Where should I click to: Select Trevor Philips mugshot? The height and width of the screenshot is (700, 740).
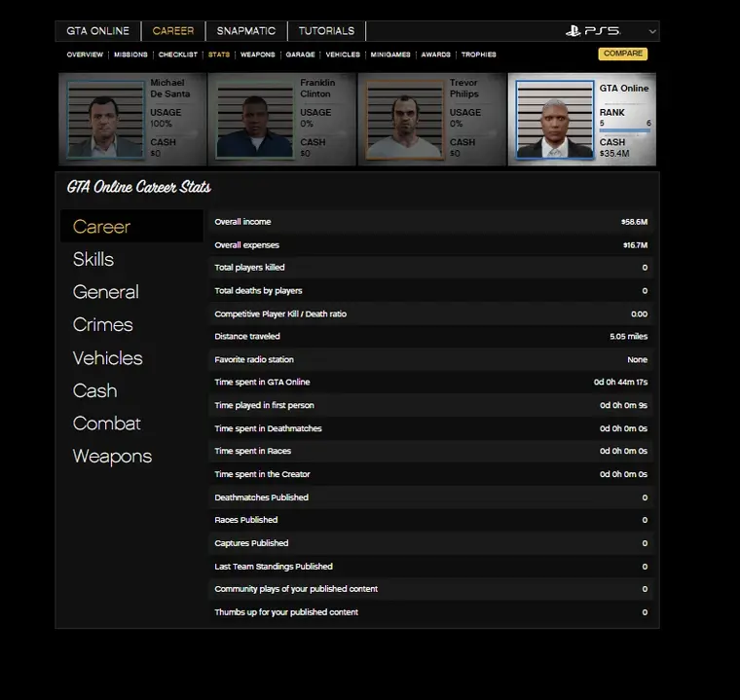[405, 120]
